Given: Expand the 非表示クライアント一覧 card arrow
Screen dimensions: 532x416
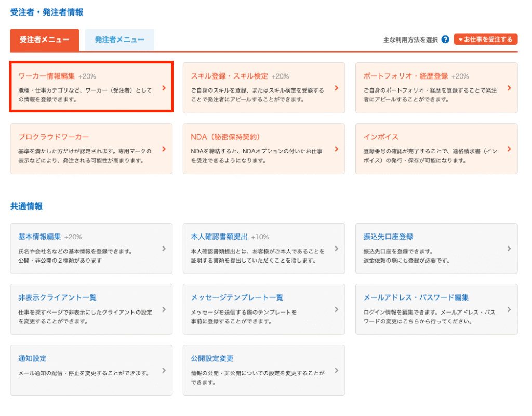Looking at the screenshot, I should [164, 309].
